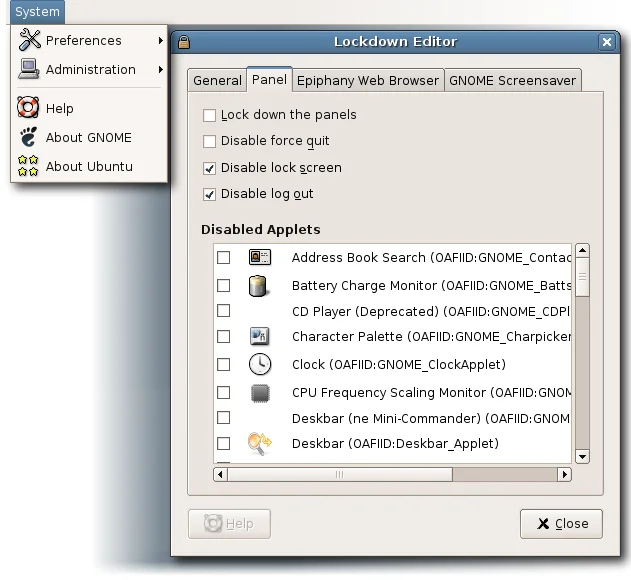Choose Preferences from the System menu
Image resolution: width=631 pixels, height=580 pixels.
89,40
